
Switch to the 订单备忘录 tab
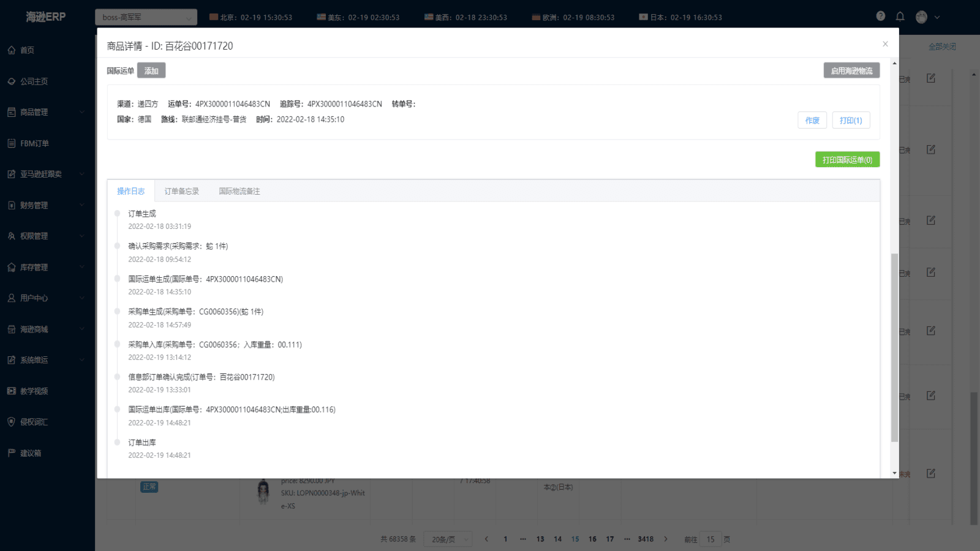tap(181, 192)
